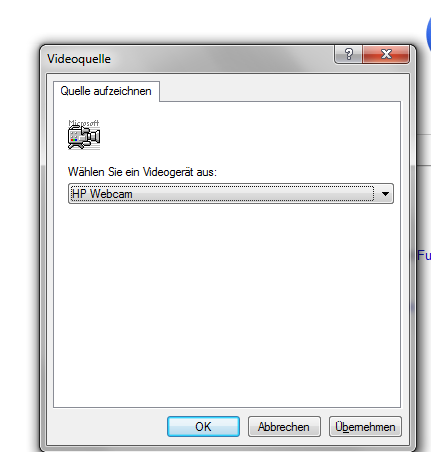Image resolution: width=431 pixels, height=455 pixels.
Task: Open the partially visible blue Fu link
Action: pyautogui.click(x=424, y=255)
